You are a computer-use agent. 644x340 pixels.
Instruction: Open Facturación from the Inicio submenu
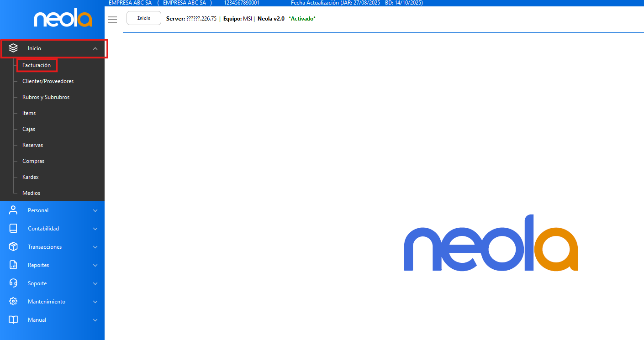tap(37, 65)
